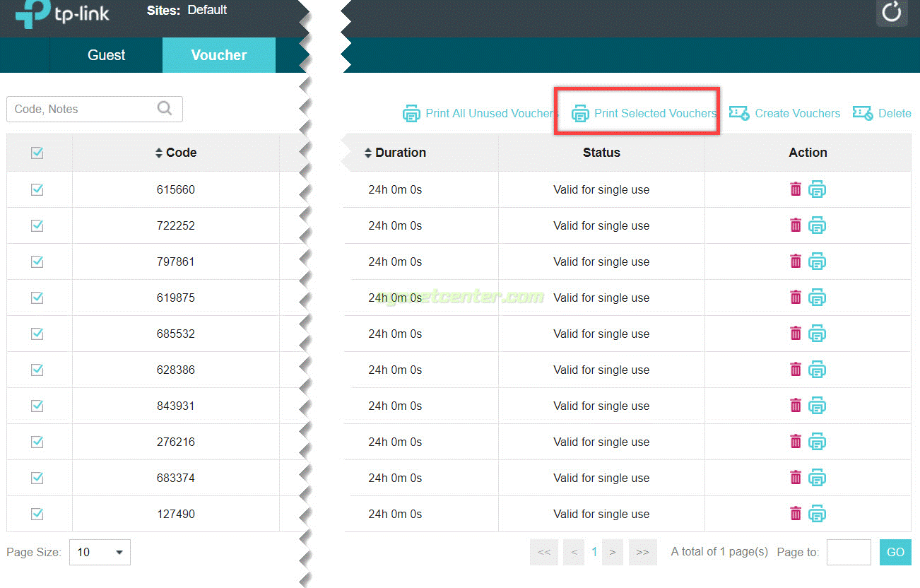
Task: Click the Action column header
Action: click(808, 153)
